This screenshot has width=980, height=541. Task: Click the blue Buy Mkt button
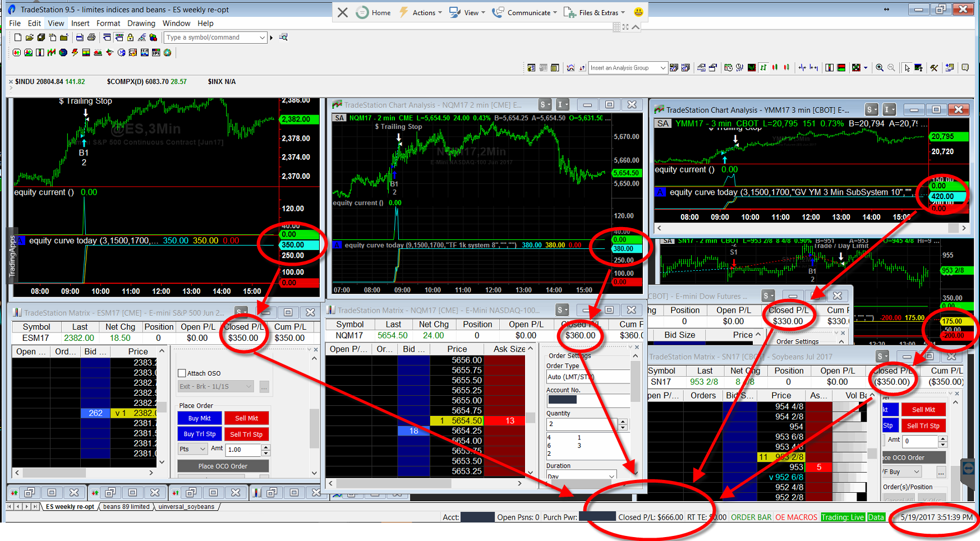pyautogui.click(x=200, y=418)
